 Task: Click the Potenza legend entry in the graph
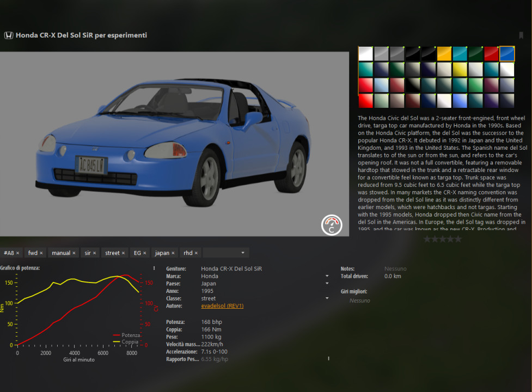coord(126,335)
